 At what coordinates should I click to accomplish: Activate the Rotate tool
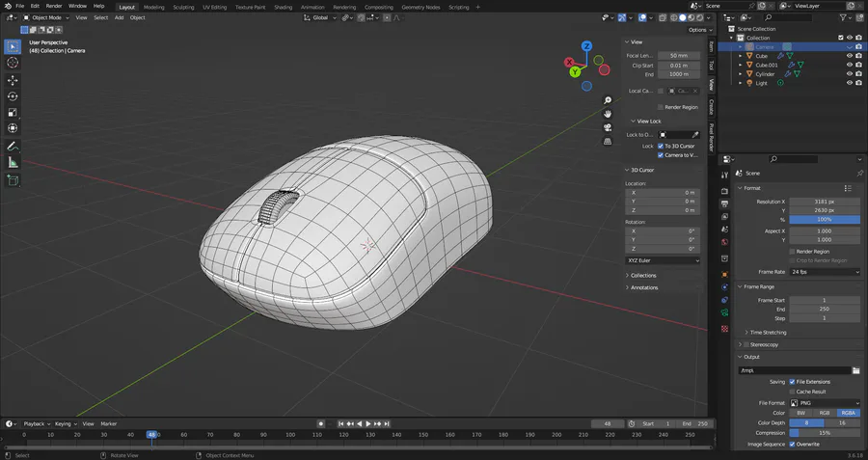tap(13, 95)
